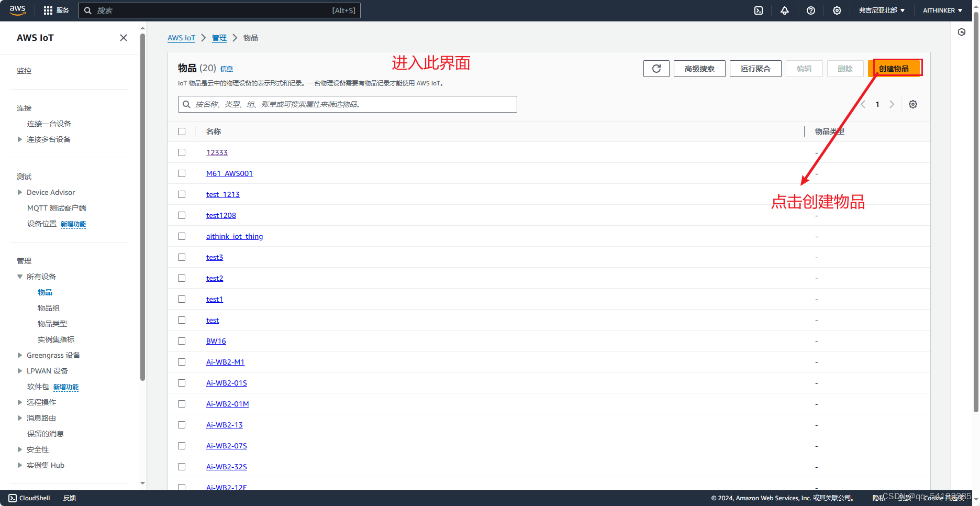This screenshot has width=980, height=506.
Task: Expand Device Advisor in sidebar
Action: [x=20, y=192]
